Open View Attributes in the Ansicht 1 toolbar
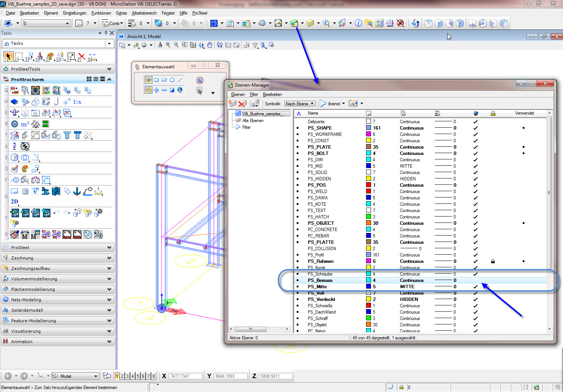The width and height of the screenshot is (563, 392). 122,45
